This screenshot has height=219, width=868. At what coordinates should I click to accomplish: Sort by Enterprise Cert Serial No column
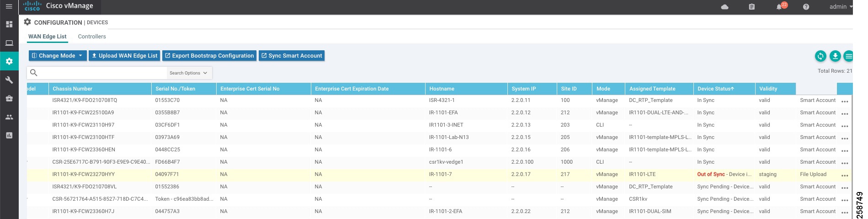263,89
